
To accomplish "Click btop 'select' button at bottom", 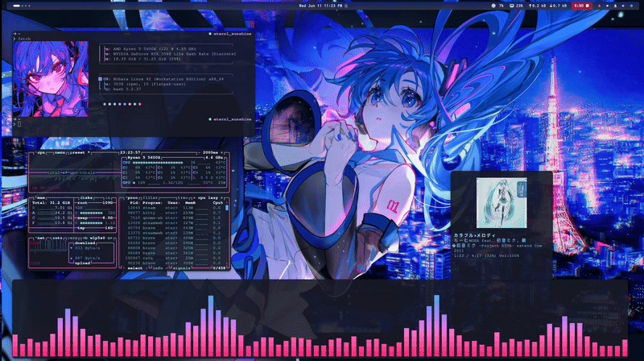I will (x=134, y=268).
